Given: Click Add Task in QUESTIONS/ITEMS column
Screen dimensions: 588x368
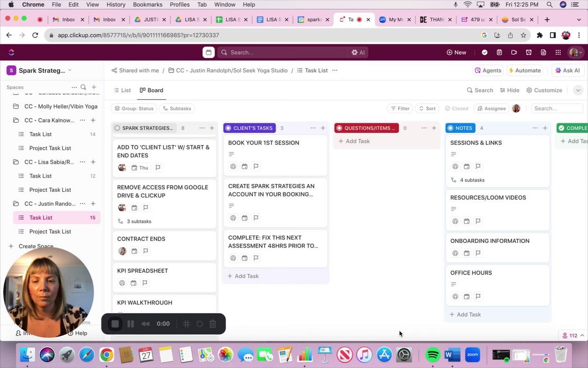Looking at the screenshot, I should click(x=354, y=141).
